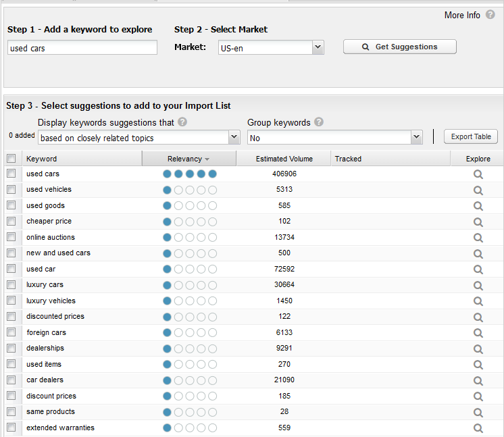Explore the 'discounted prices' keyword
The image size is (504, 437).
click(x=478, y=317)
